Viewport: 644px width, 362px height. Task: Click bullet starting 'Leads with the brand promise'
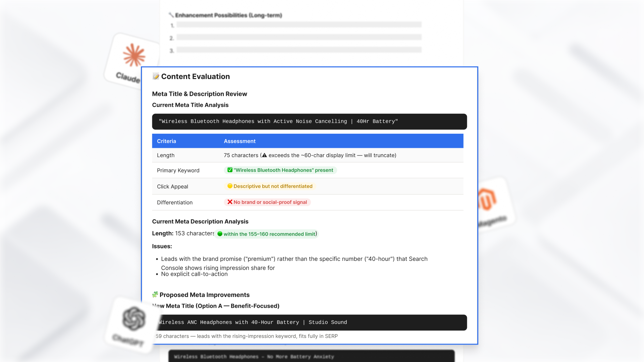(294, 263)
